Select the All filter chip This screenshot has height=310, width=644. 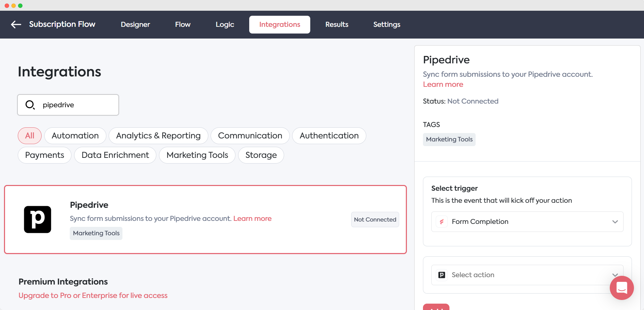[x=30, y=136]
